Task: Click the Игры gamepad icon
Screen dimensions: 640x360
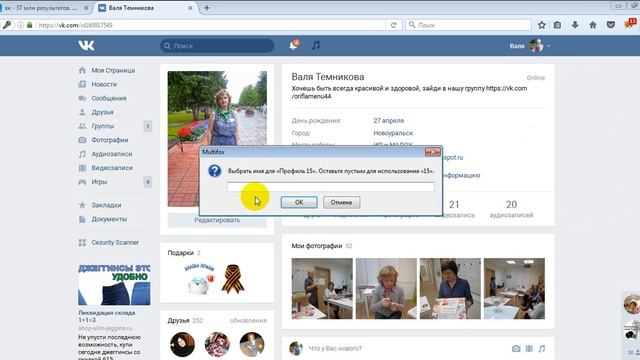Action: point(82,182)
